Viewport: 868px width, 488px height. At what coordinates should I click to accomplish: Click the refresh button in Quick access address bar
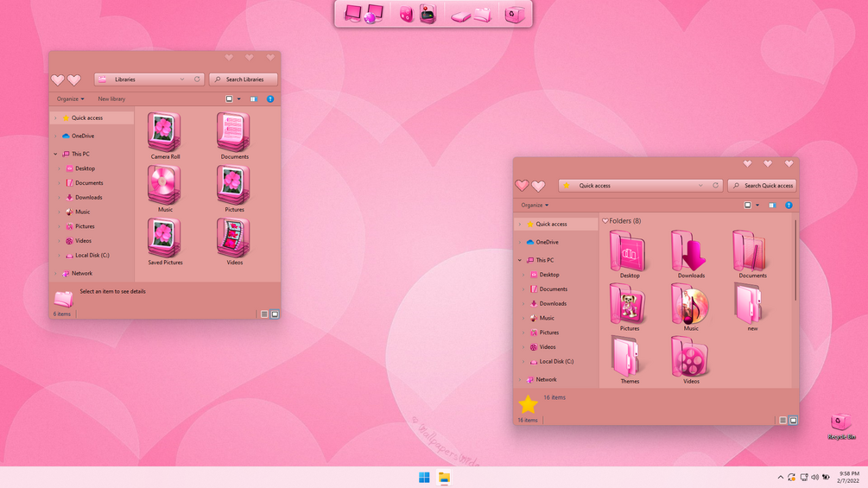(715, 186)
